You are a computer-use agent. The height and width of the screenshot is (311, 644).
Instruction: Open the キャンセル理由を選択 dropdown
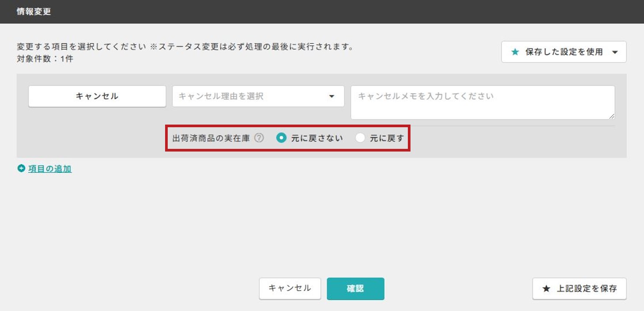(258, 96)
